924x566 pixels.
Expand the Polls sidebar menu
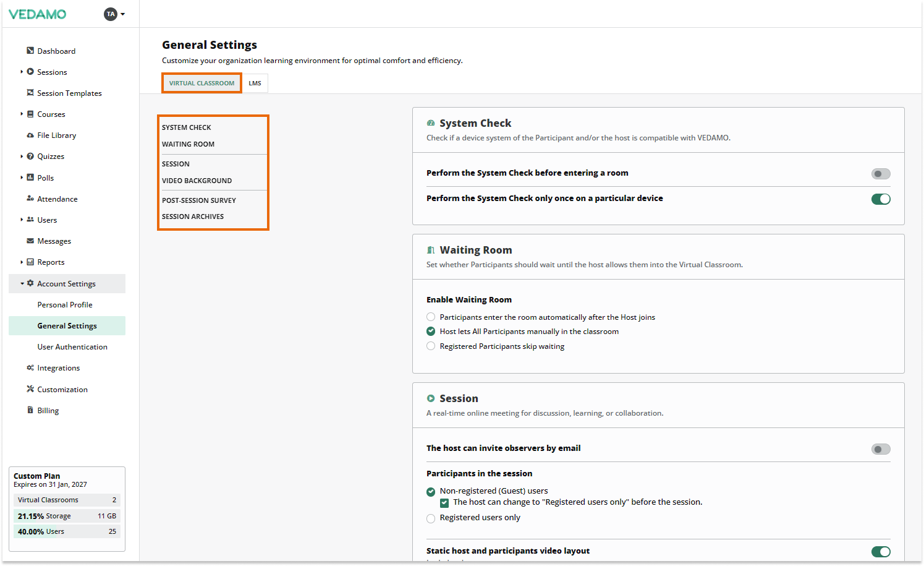pyautogui.click(x=22, y=178)
